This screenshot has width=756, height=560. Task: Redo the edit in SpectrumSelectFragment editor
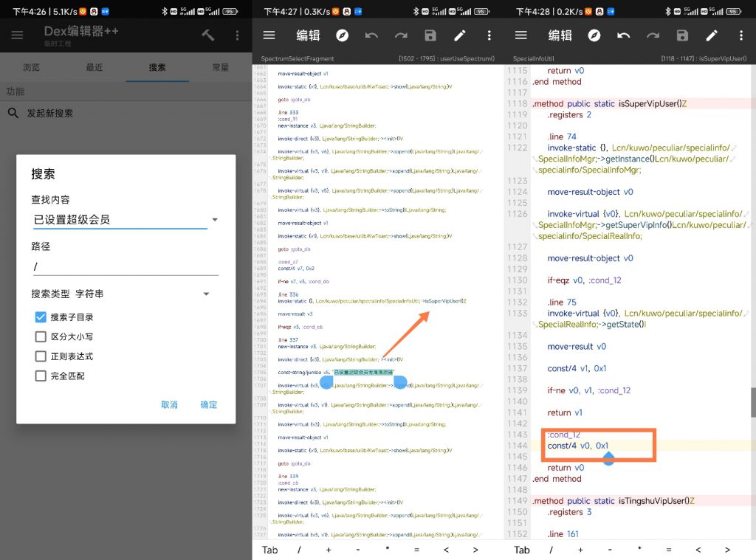[401, 35]
